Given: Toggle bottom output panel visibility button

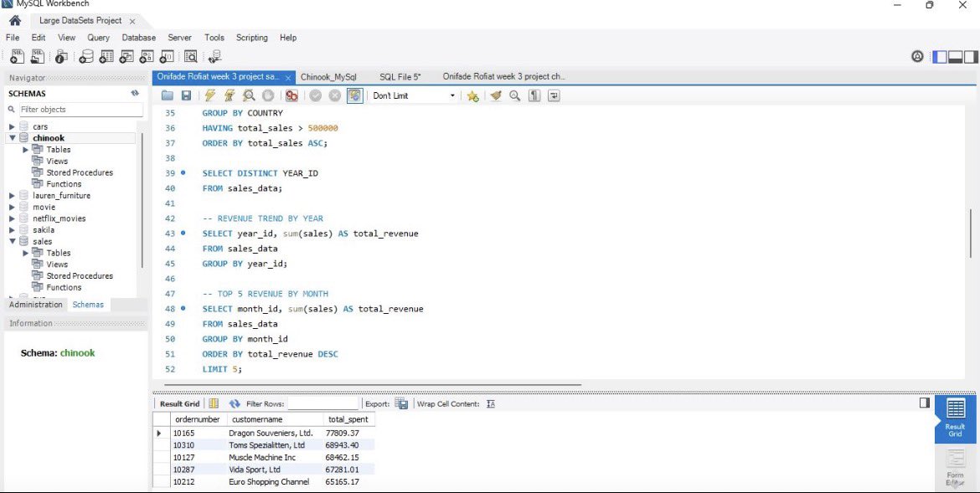Looking at the screenshot, I should [955, 57].
